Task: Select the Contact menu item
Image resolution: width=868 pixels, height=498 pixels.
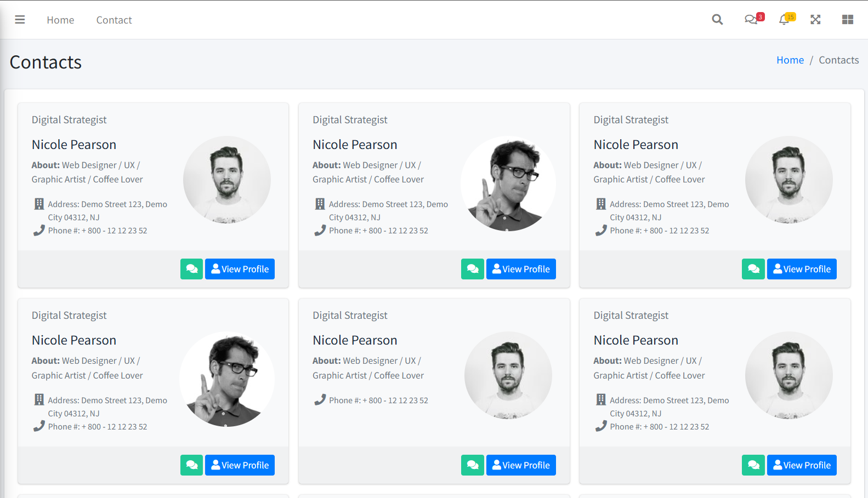Action: [114, 20]
